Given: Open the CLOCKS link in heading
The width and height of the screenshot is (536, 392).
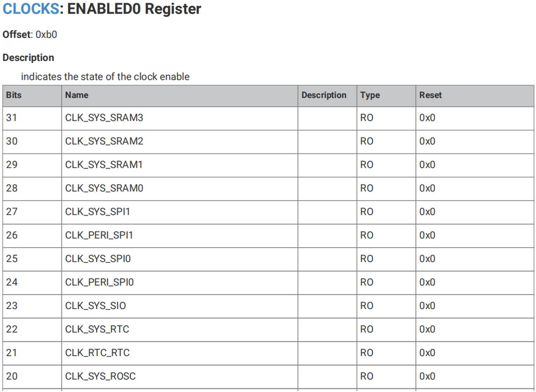Looking at the screenshot, I should tap(31, 8).
